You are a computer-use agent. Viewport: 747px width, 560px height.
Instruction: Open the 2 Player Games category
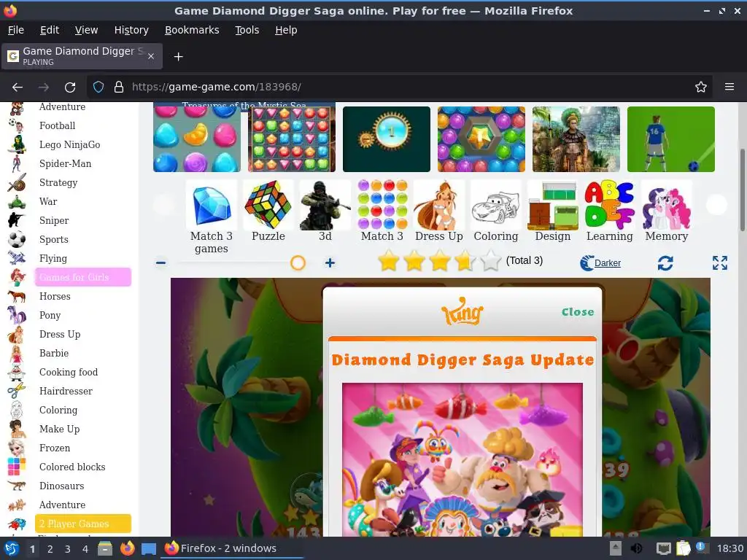[x=83, y=524]
